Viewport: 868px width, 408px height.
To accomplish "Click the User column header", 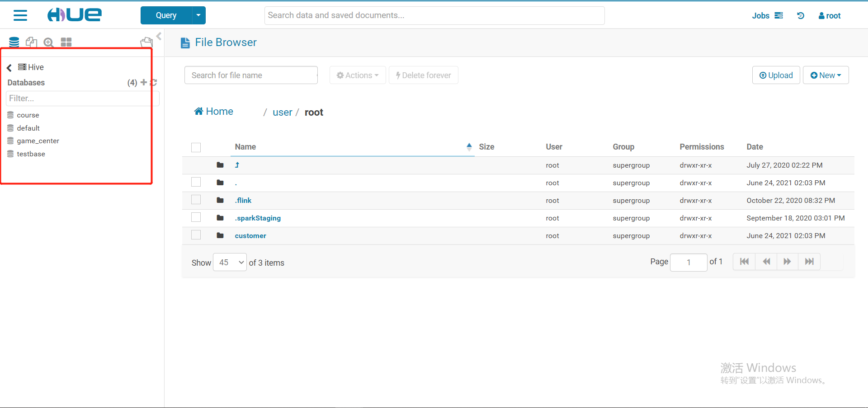I will [x=554, y=147].
